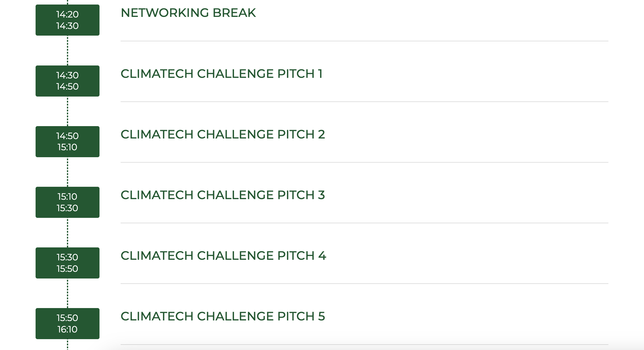Select Climatech Challenge Pitch 4 heading
This screenshot has height=350, width=644.
tap(223, 256)
